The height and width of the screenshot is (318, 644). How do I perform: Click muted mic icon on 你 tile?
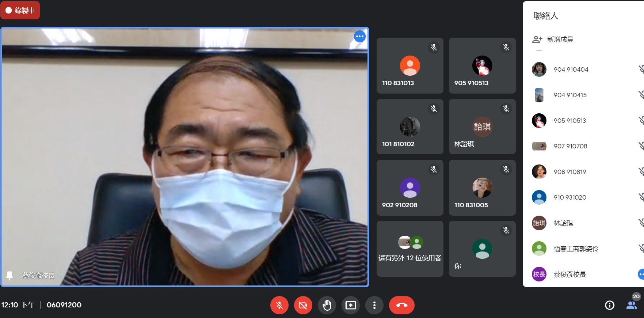[x=506, y=230]
